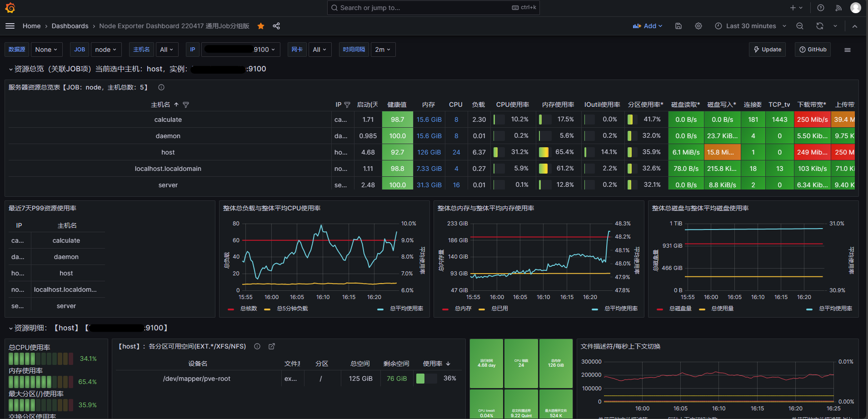Collapse top toolbar with chevron-up icon
The width and height of the screenshot is (868, 419).
pos(855,26)
